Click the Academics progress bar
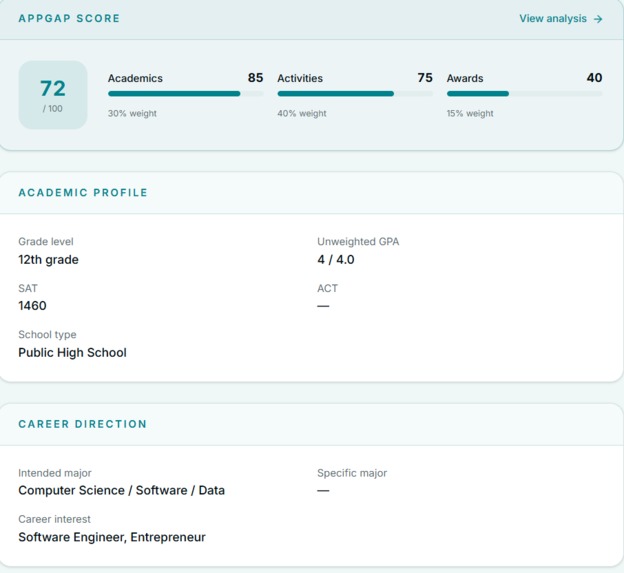 tap(185, 94)
